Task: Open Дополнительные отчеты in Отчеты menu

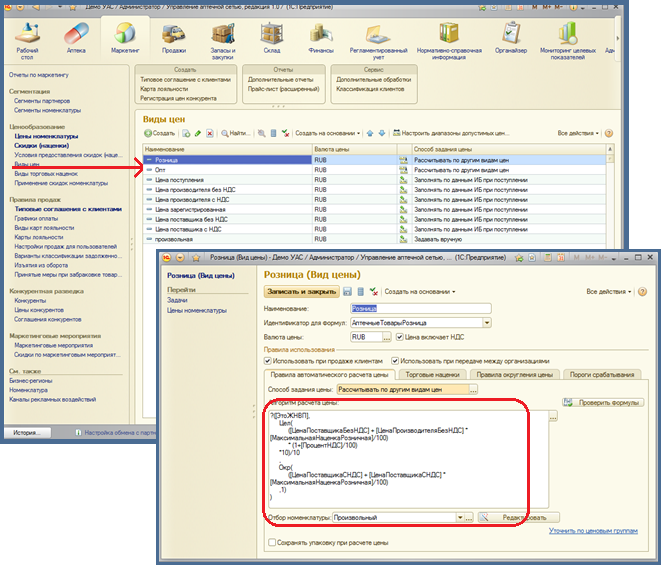Action: pos(281,79)
